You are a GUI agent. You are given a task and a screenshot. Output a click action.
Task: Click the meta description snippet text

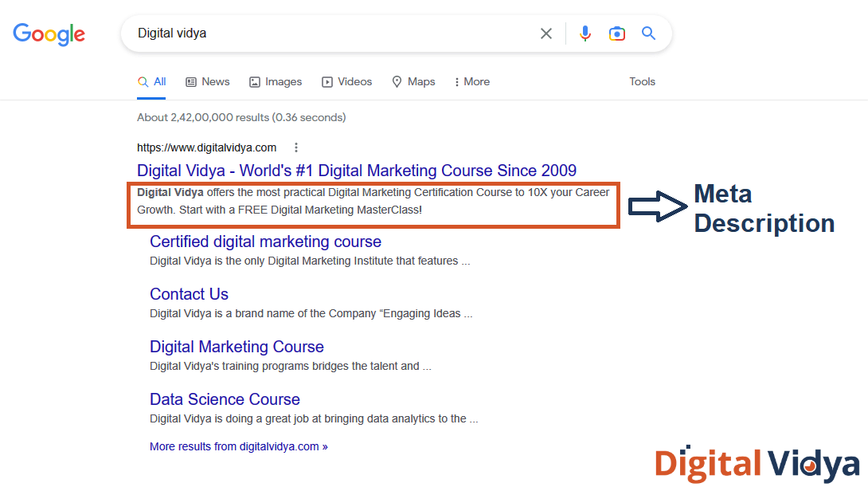pos(373,201)
